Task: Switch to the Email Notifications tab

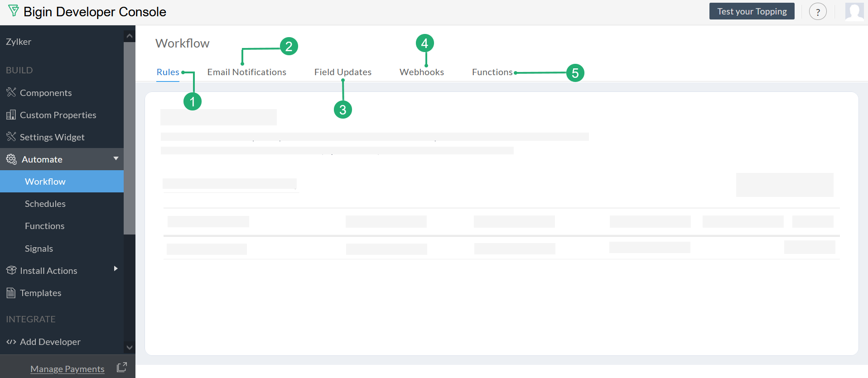Action: click(246, 72)
